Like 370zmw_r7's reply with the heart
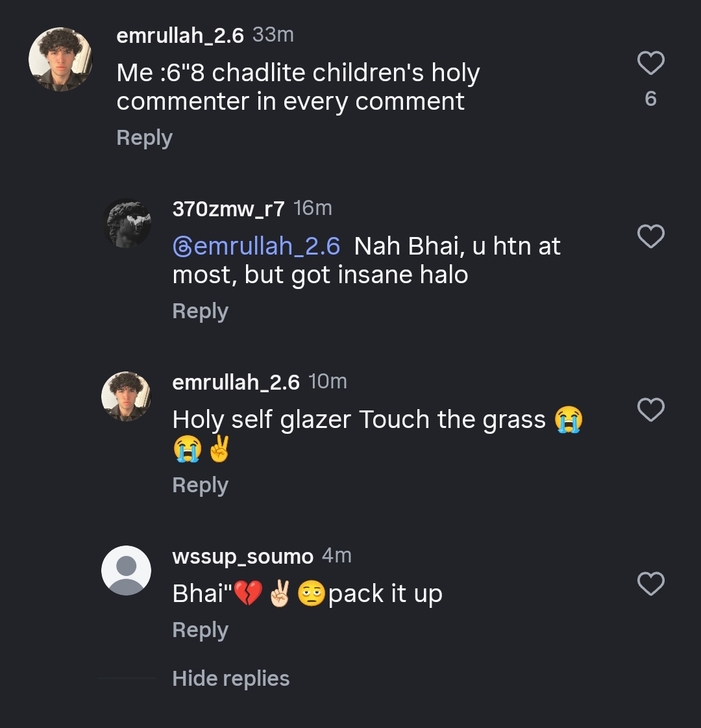701x728 pixels. [650, 237]
